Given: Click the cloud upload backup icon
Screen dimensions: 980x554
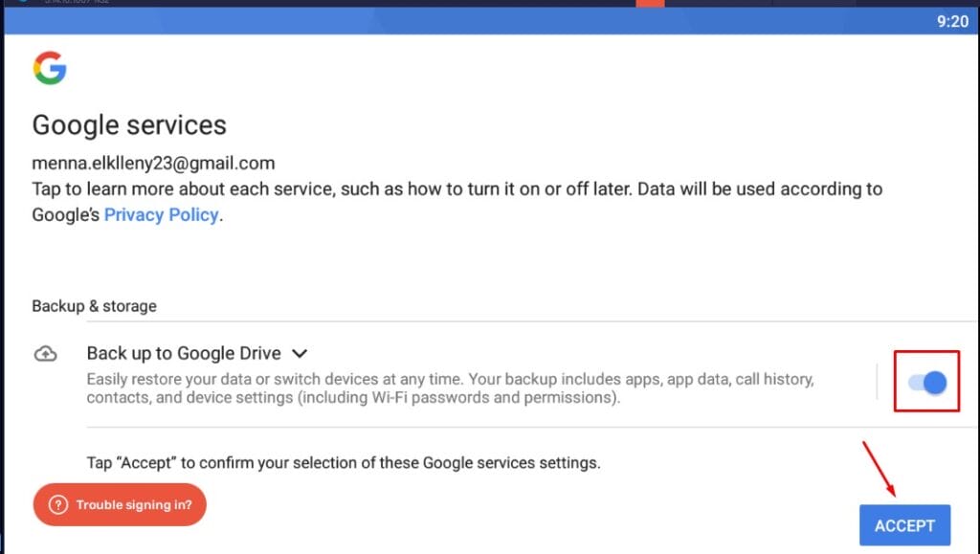Looking at the screenshot, I should click(45, 354).
